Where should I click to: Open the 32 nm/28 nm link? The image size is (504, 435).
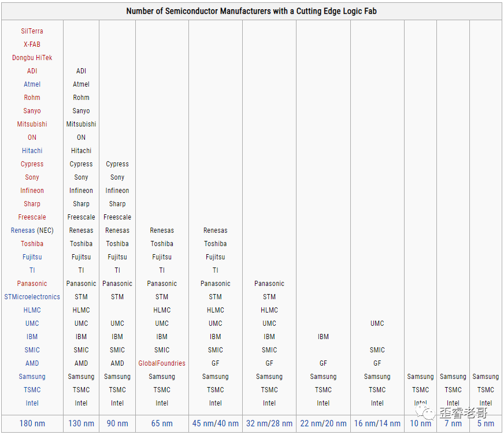point(269,423)
